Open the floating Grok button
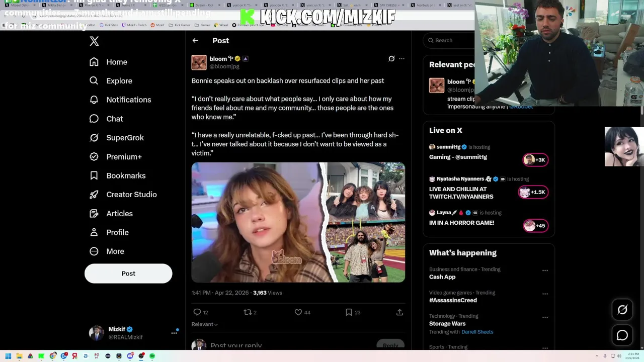 pos(622,310)
